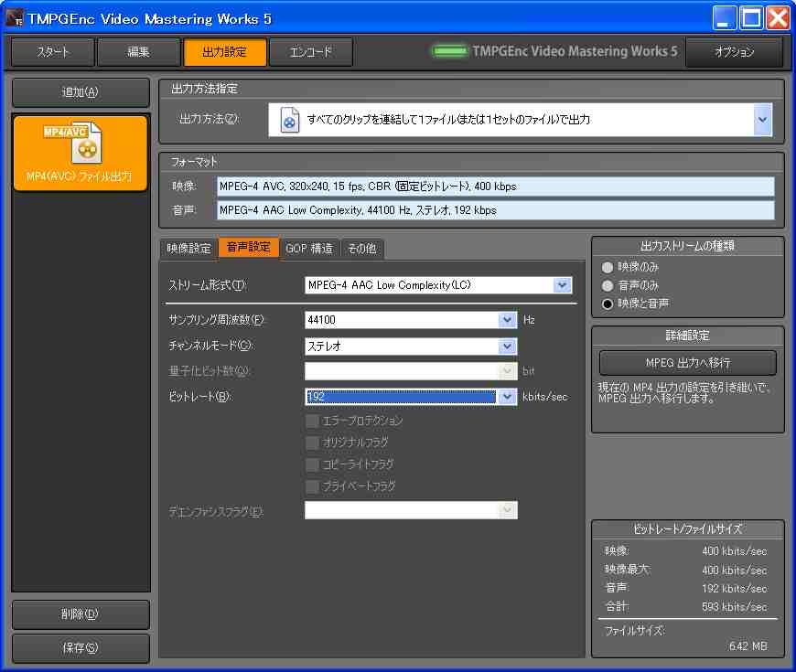Click the film reel icon in output method
Image resolution: width=796 pixels, height=672 pixels.
(290, 121)
